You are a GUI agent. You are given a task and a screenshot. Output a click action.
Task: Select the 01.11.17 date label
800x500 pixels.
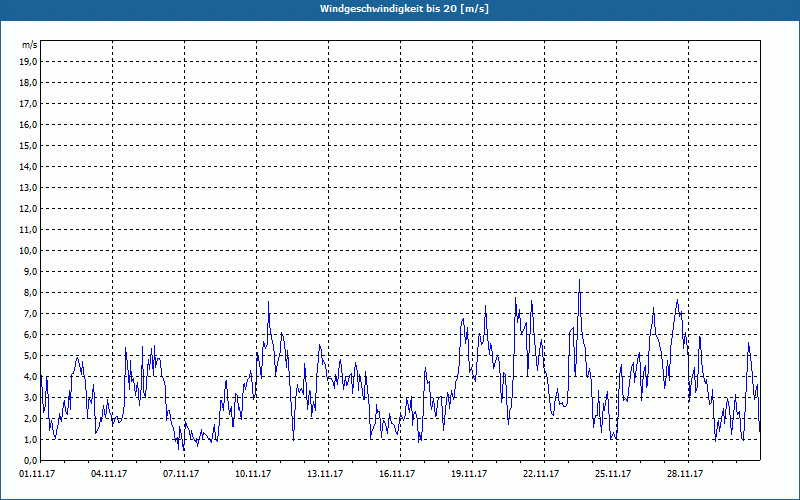pyautogui.click(x=37, y=474)
